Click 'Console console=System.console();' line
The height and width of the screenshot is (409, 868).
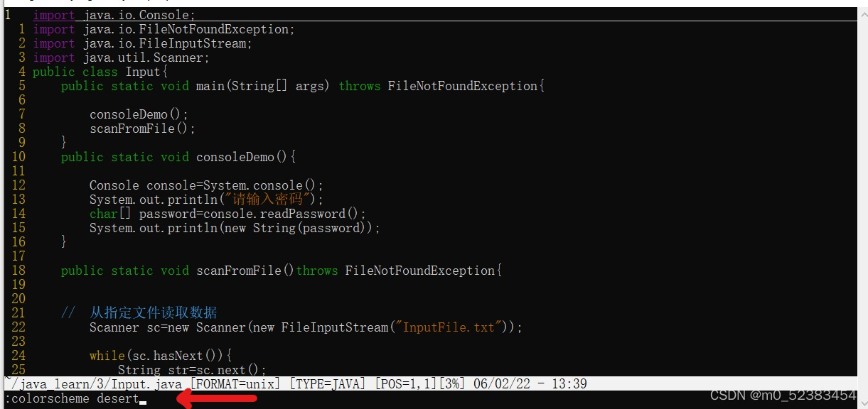pyautogui.click(x=206, y=185)
